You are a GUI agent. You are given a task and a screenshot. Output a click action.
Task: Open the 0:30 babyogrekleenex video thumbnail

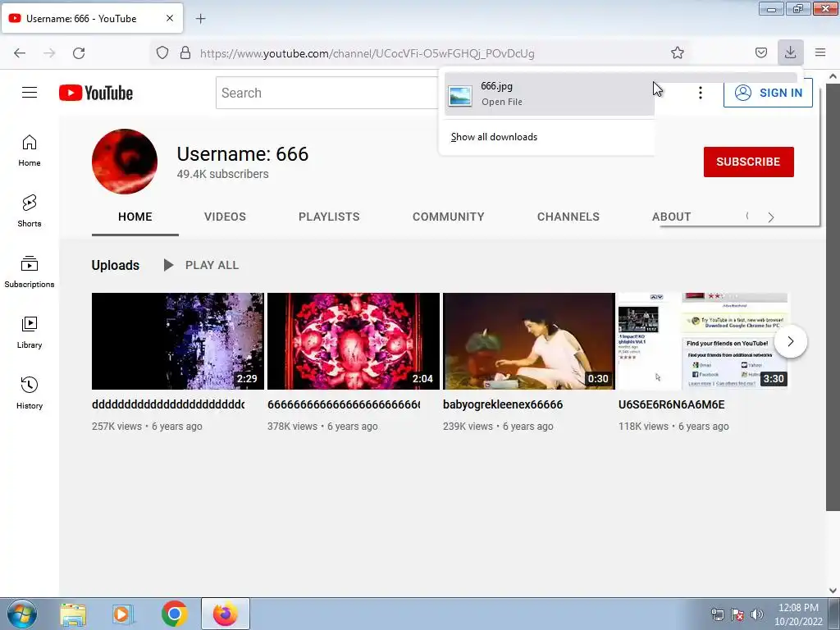(529, 340)
